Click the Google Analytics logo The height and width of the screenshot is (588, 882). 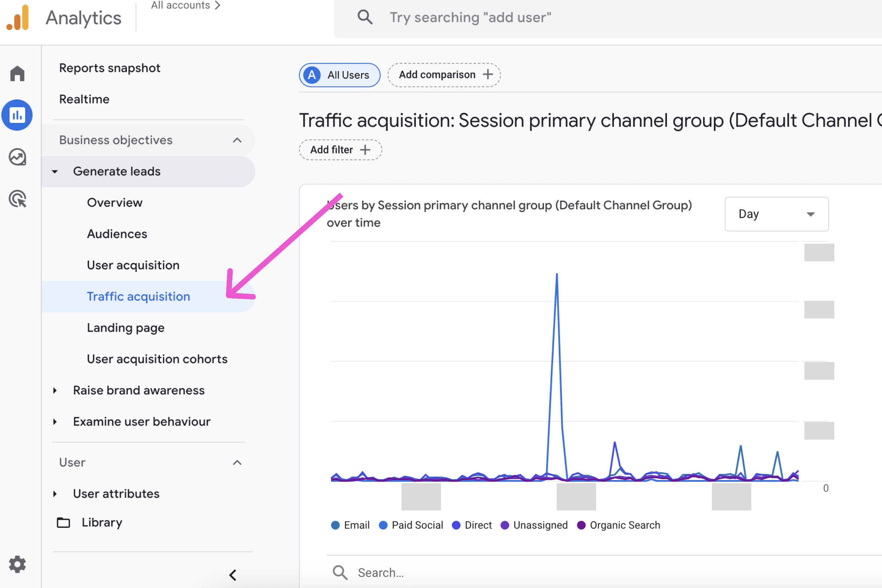(18, 18)
